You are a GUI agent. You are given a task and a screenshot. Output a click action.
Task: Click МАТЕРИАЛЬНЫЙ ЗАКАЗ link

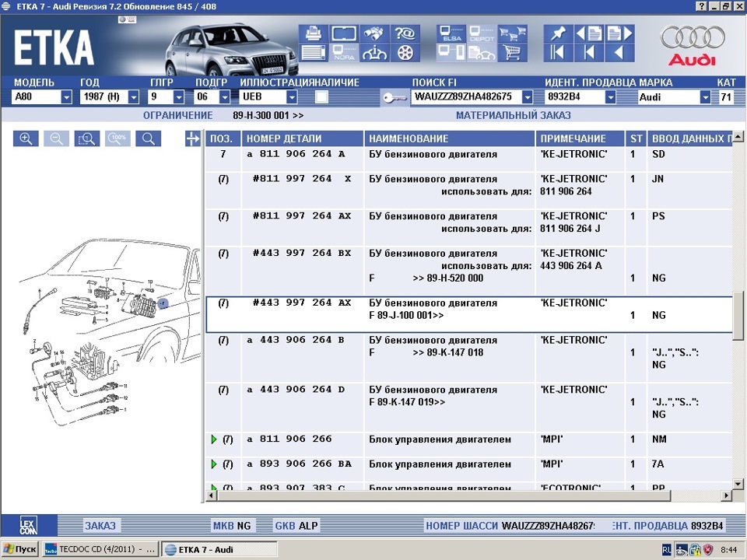coord(513,115)
